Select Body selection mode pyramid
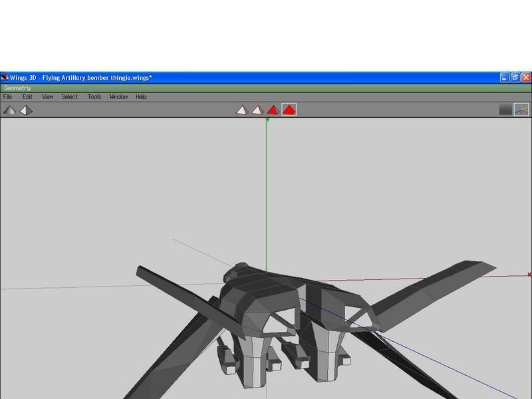Screen dimensions: 532x399 coord(289,110)
